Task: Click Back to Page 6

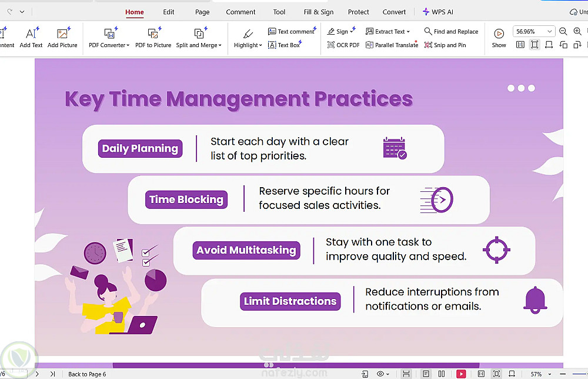Action: [87, 374]
